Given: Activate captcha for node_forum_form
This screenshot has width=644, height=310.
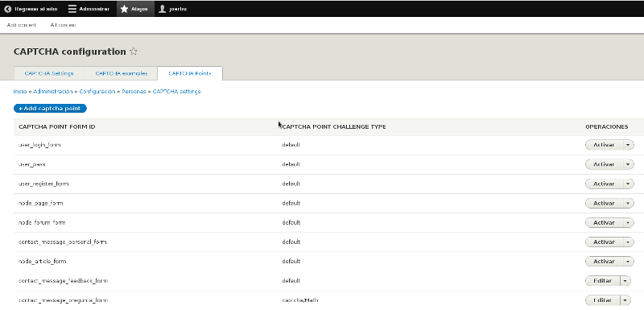Looking at the screenshot, I should (x=604, y=222).
